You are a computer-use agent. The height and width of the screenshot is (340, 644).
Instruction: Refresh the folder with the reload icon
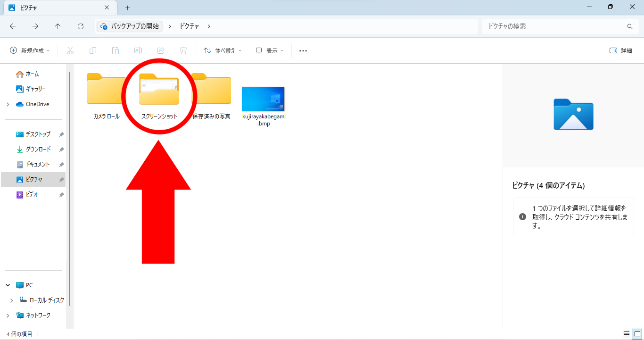coord(81,26)
